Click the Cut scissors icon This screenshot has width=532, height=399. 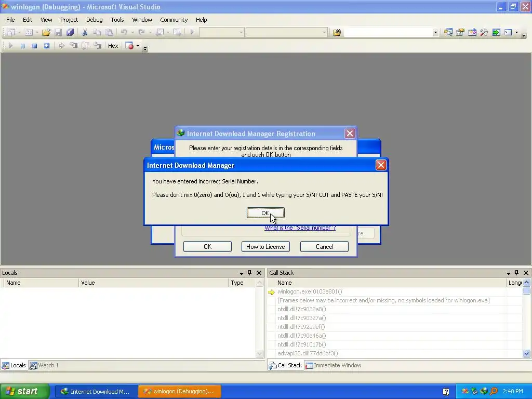coord(85,32)
